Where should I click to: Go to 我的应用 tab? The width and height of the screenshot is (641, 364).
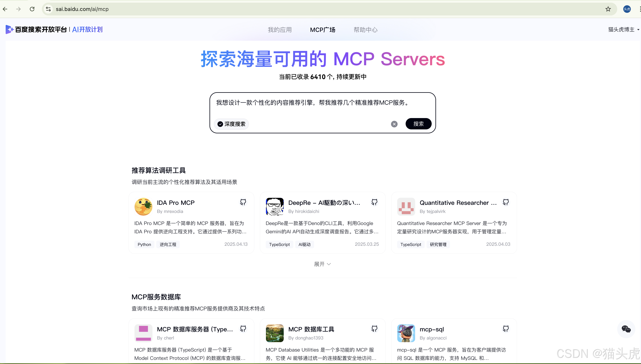point(280,30)
